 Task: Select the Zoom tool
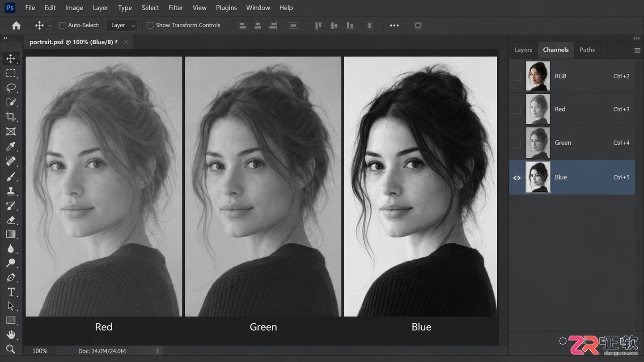coord(11,349)
